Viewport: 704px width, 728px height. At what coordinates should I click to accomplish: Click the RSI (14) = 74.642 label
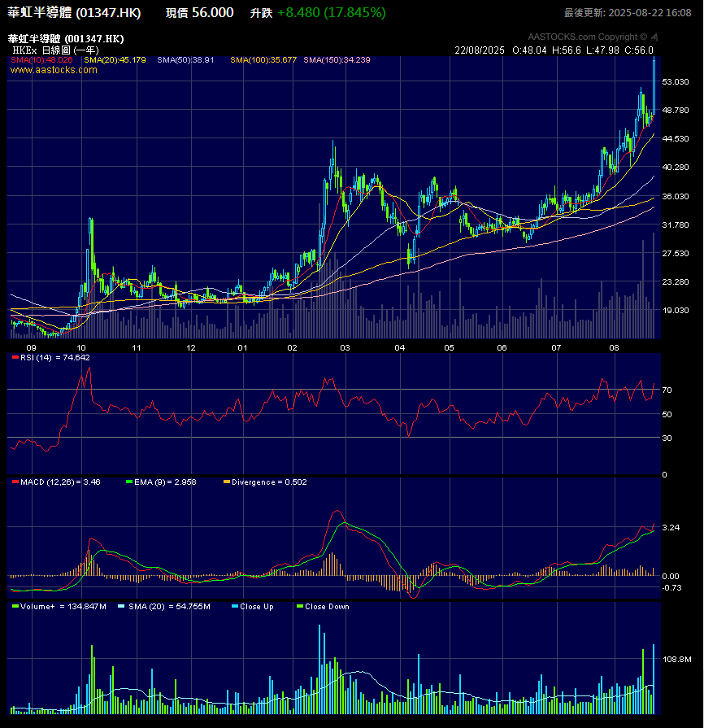coord(55,358)
